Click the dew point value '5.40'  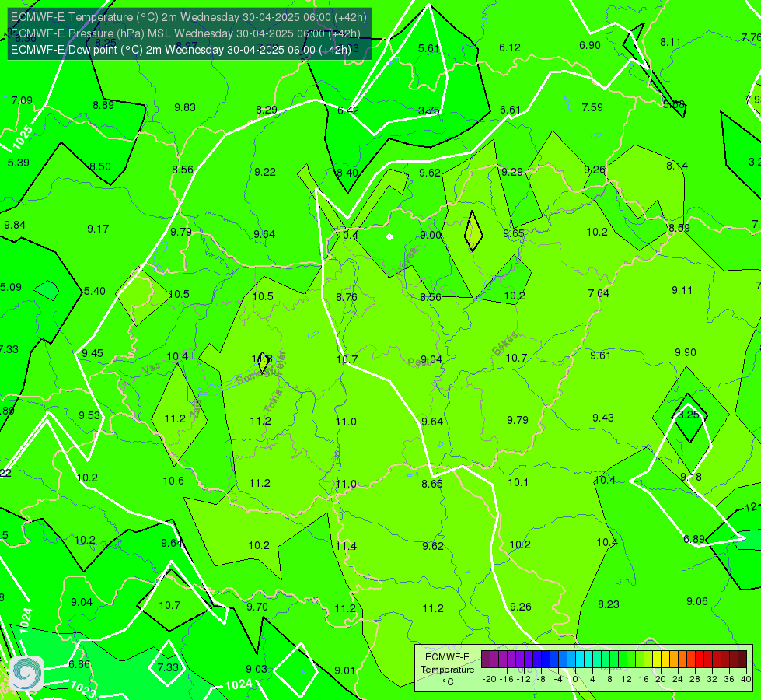[95, 292]
